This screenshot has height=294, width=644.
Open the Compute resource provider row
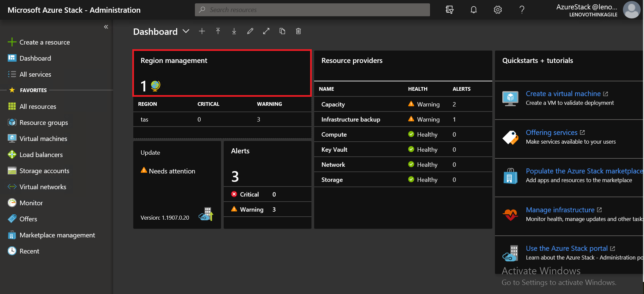[403, 134]
